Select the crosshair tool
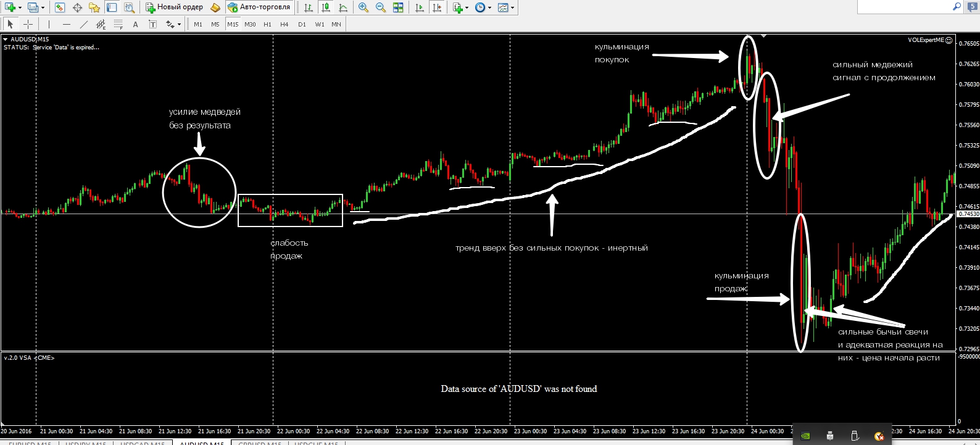Screen dimensions: 980x445 [28, 24]
